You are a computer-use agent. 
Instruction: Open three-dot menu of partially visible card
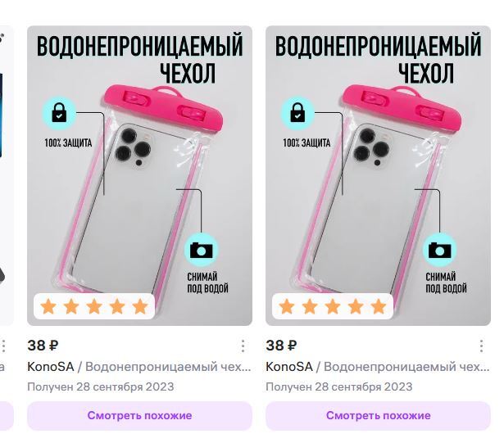(x=3, y=346)
